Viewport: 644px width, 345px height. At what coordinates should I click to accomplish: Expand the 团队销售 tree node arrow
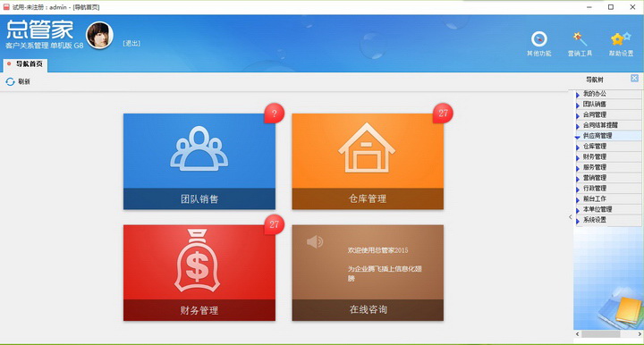coord(578,105)
